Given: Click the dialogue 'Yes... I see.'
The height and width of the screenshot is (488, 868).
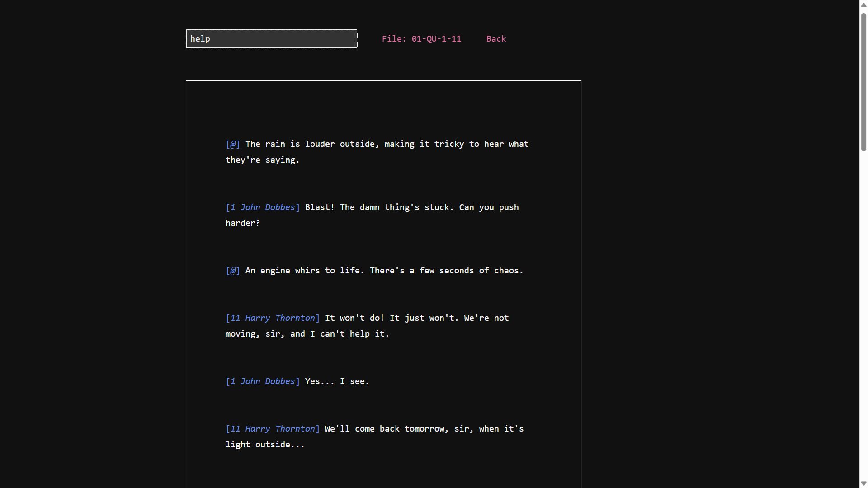Looking at the screenshot, I should [336, 381].
